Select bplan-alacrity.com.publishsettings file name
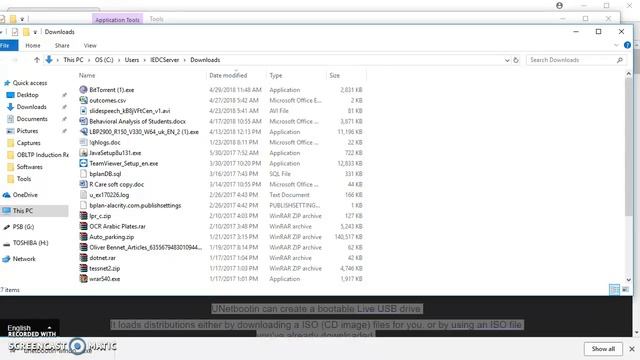 (135, 205)
